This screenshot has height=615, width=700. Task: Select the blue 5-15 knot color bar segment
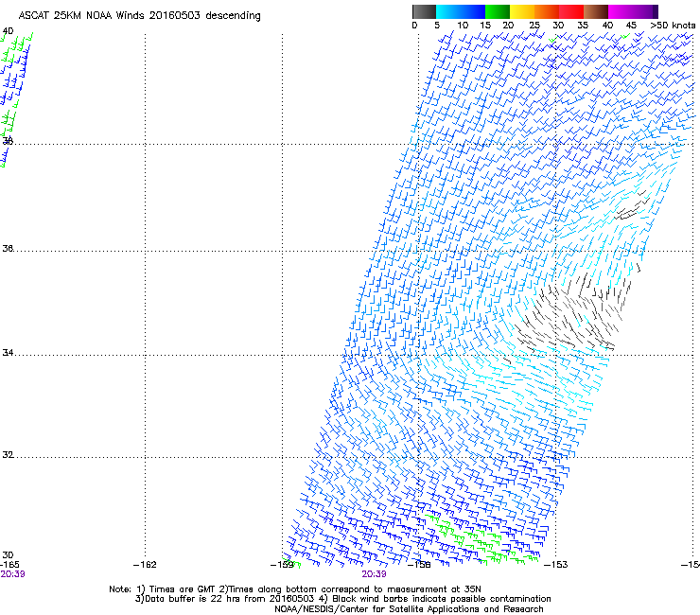[461, 11]
